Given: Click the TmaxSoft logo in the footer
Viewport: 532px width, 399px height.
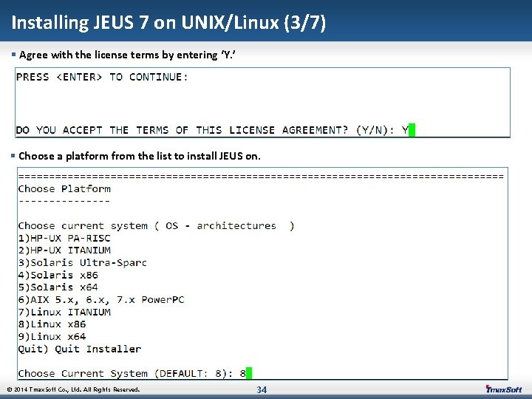Looking at the screenshot, I should click(x=503, y=389).
